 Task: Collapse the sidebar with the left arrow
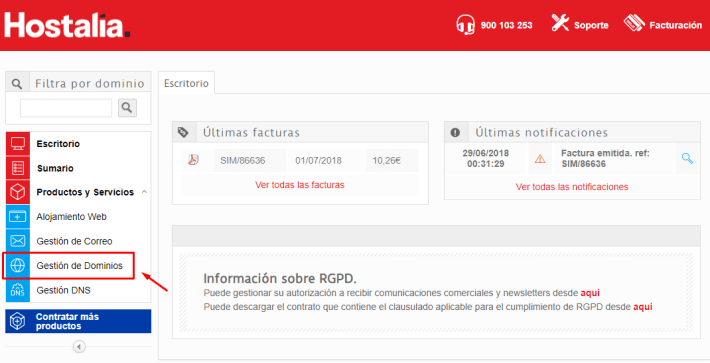pyautogui.click(x=79, y=347)
